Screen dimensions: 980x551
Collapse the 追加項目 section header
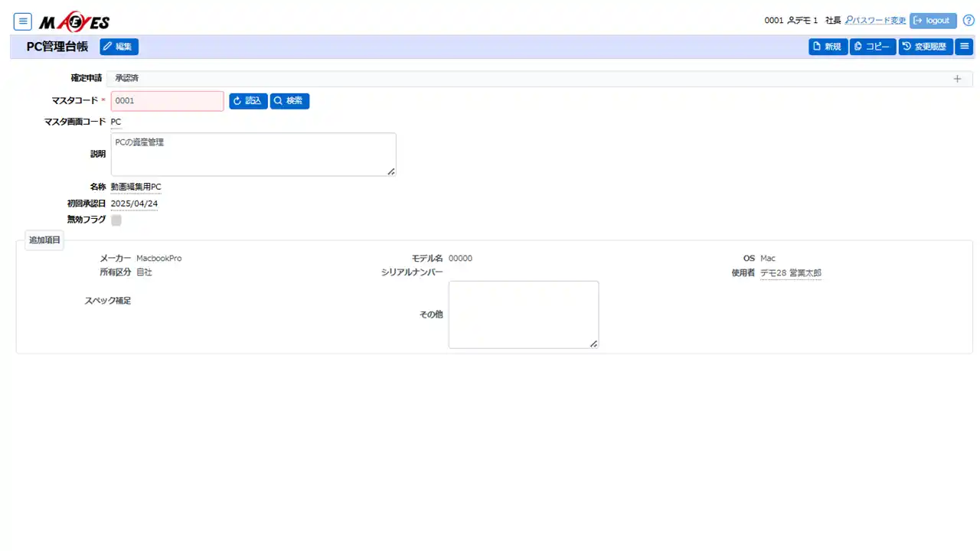44,240
